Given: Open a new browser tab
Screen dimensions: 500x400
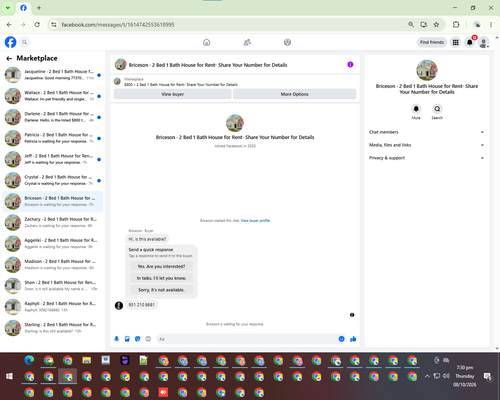Looking at the screenshot, I should click(39, 8).
